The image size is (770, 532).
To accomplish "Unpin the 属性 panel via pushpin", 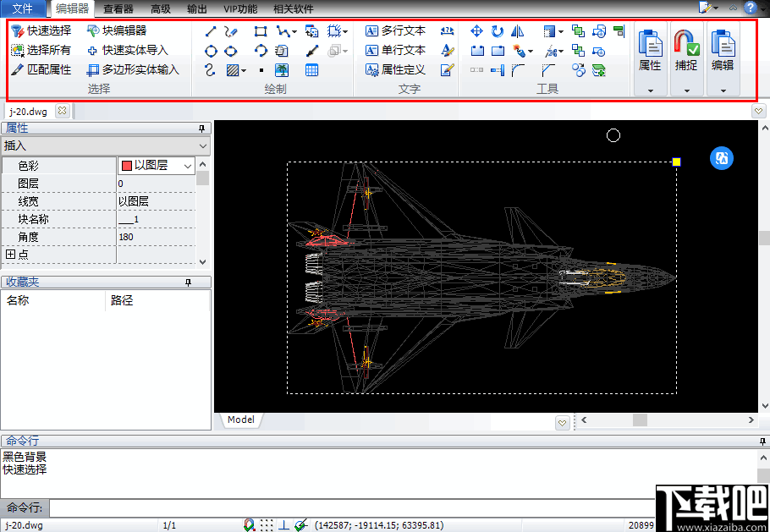I will [x=202, y=128].
